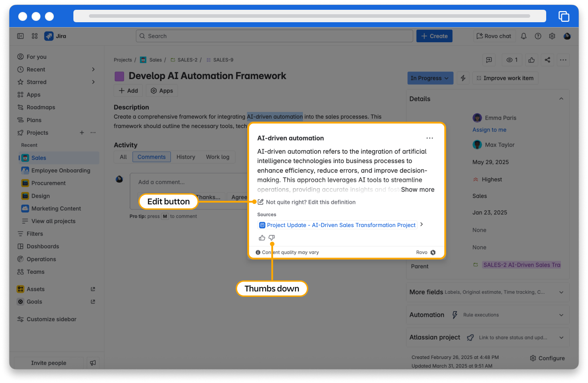588x383 pixels.
Task: Click the thumbs up vote icon in header
Action: (x=532, y=60)
